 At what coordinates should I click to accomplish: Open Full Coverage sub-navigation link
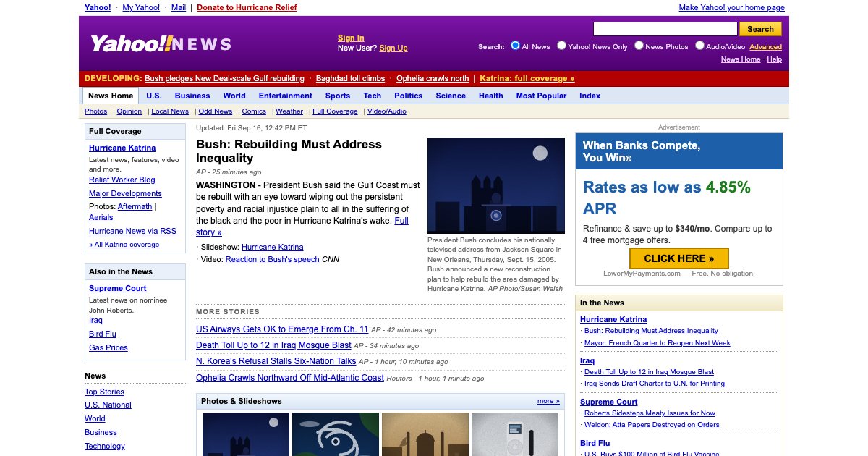[335, 111]
